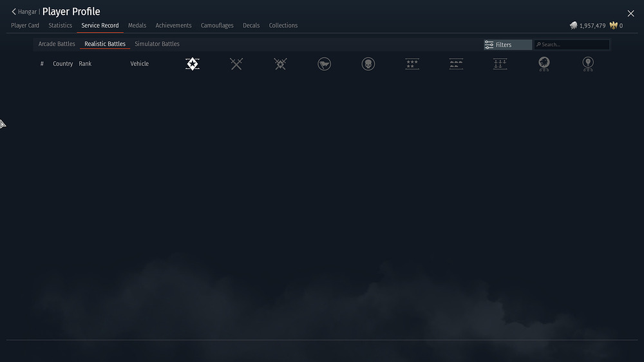The image size is (644, 362).
Task: Go back to Hangar
Action: [24, 12]
